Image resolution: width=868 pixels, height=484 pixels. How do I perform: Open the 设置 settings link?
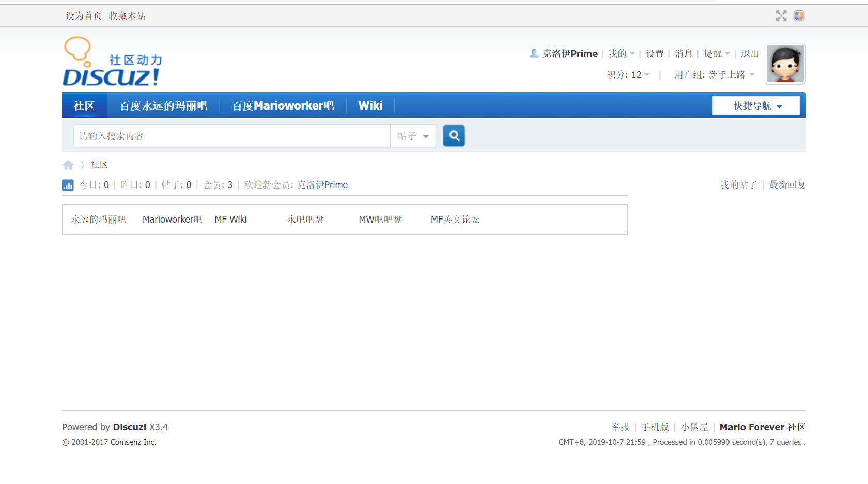pyautogui.click(x=655, y=53)
